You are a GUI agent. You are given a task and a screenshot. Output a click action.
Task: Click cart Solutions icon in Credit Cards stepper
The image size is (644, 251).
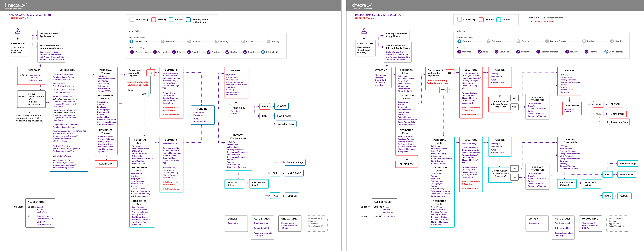point(489,41)
